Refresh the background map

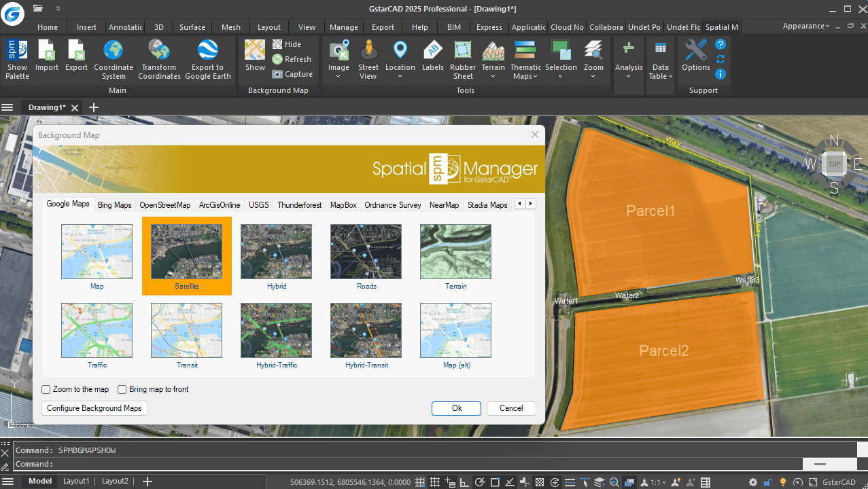pos(292,59)
